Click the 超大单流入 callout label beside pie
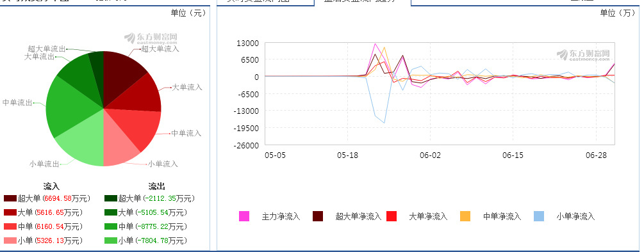Image resolution: width=644 pixels, height=252 pixels. click(x=160, y=49)
